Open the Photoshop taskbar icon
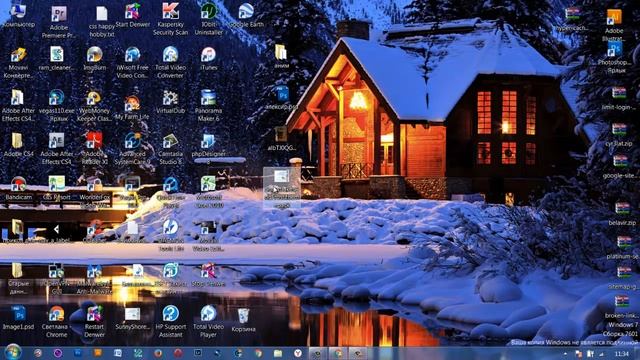This screenshot has width=640, height=360. pyautogui.click(x=78, y=353)
